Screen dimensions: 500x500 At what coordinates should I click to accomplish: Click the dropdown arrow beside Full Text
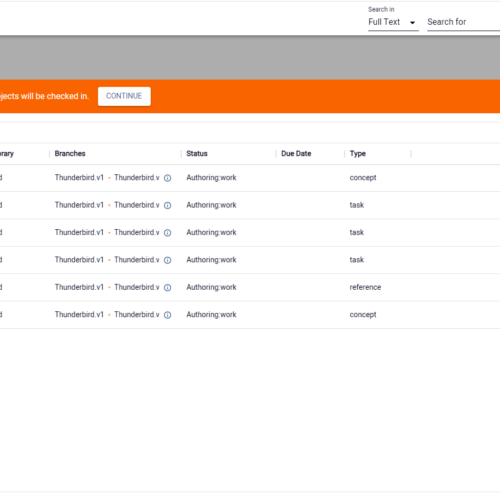pos(412,23)
